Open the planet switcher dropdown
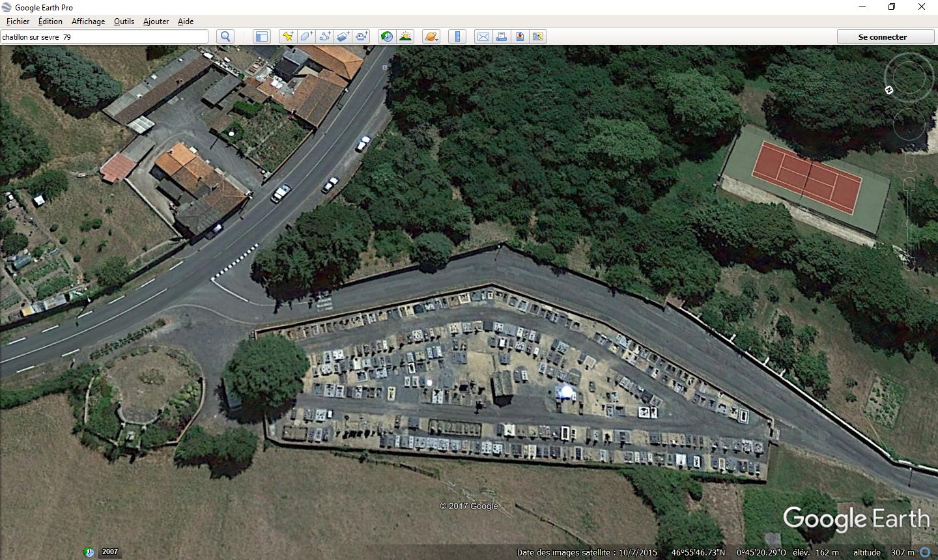Viewport: 938px width, 560px height. 431,36
